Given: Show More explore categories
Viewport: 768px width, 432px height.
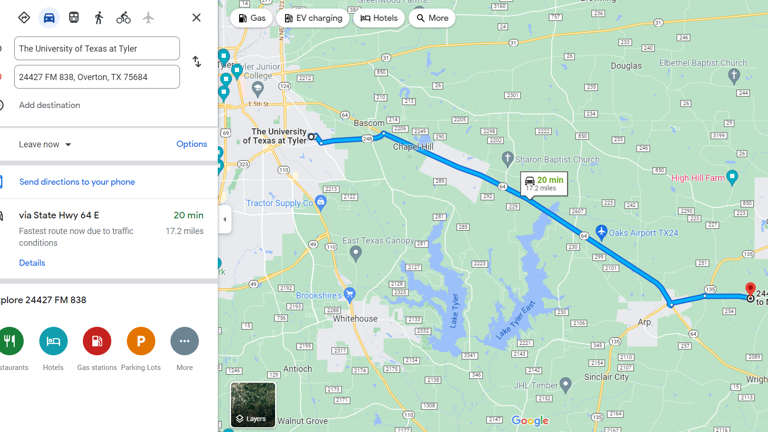Looking at the screenshot, I should click(x=185, y=341).
